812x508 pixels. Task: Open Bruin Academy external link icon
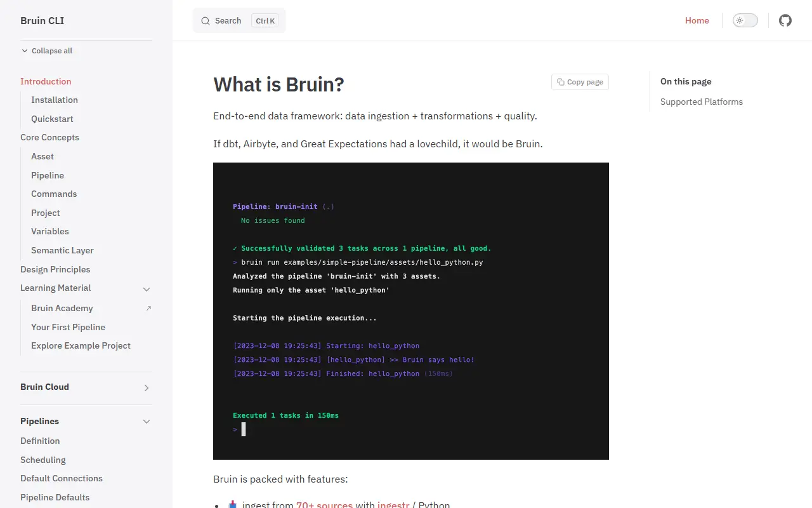[148, 309]
